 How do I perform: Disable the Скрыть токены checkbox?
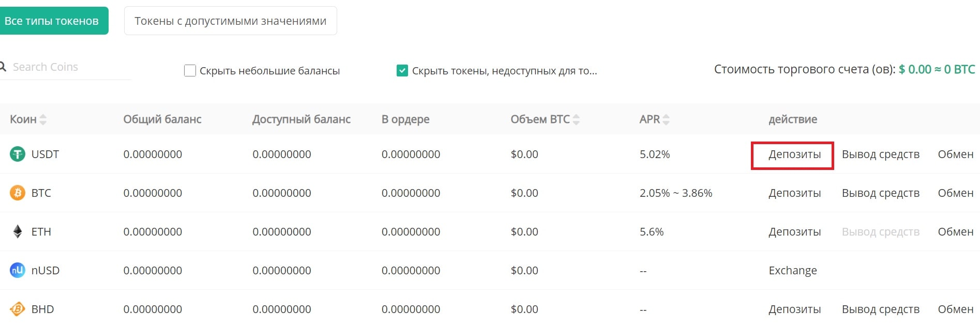tap(403, 70)
